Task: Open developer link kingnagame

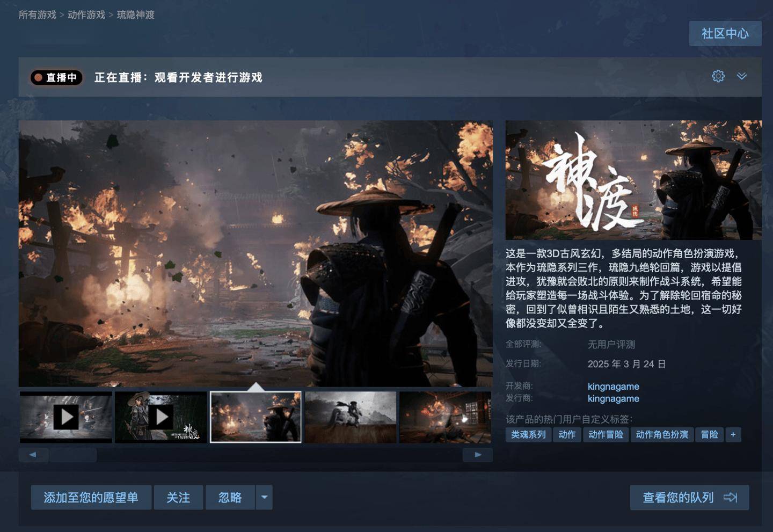Action: 614,387
